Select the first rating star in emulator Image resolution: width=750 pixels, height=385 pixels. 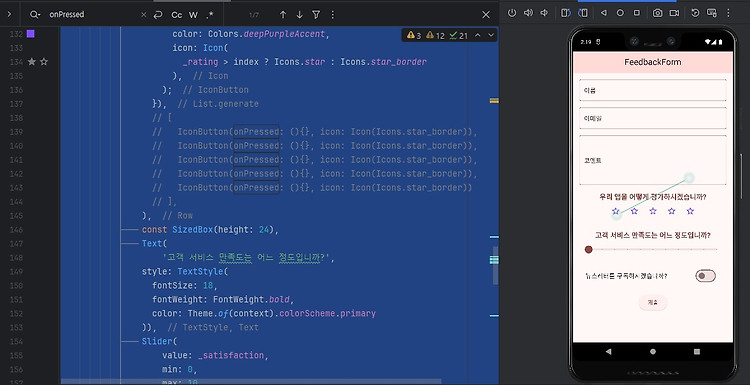(616, 211)
